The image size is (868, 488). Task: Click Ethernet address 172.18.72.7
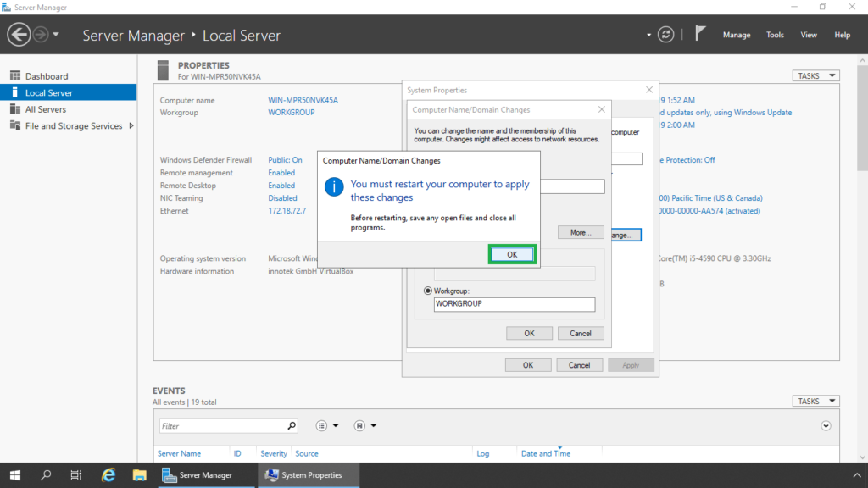point(287,211)
